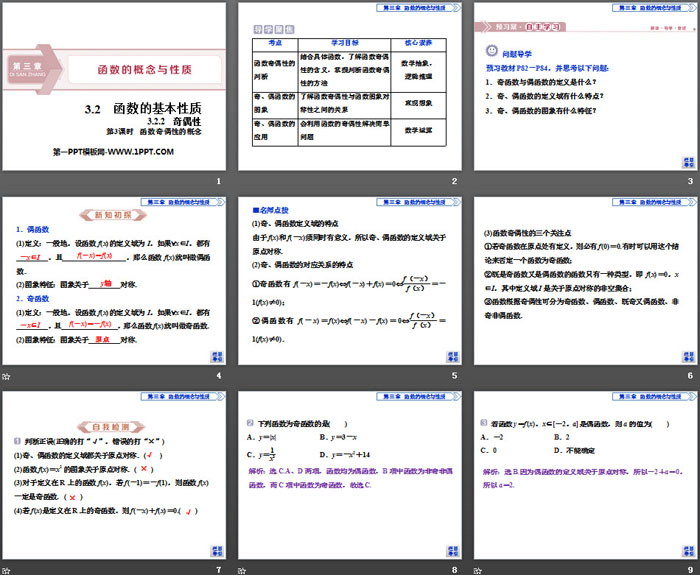Click the animation star icon below slide 9

(476, 570)
